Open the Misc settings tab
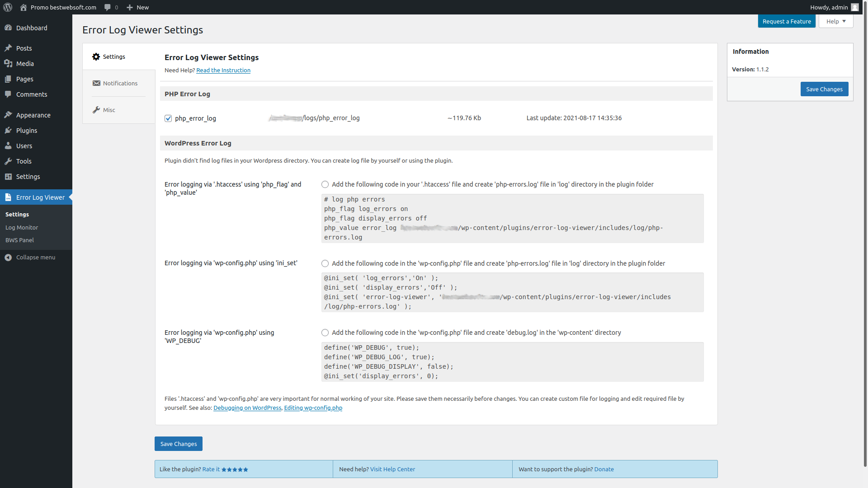Viewport: 868px width, 488px height. 109,110
